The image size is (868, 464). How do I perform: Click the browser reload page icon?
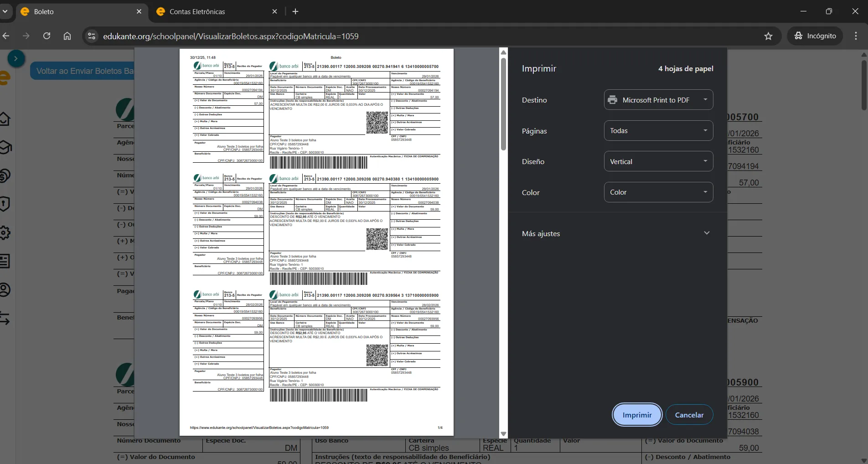click(x=46, y=36)
